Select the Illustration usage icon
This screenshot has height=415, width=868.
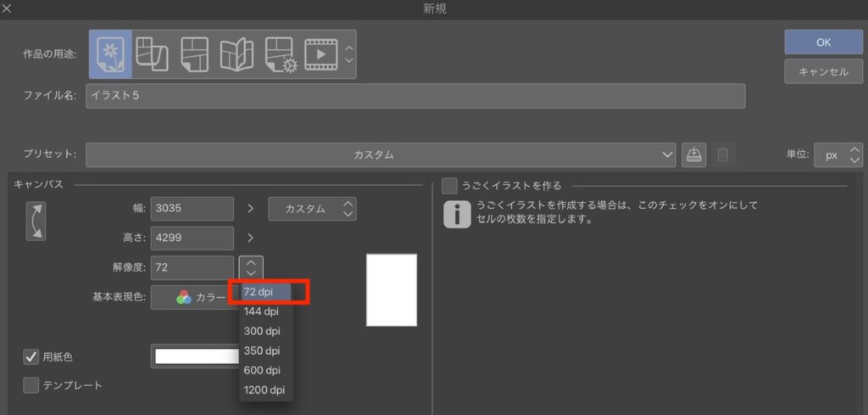(x=111, y=53)
